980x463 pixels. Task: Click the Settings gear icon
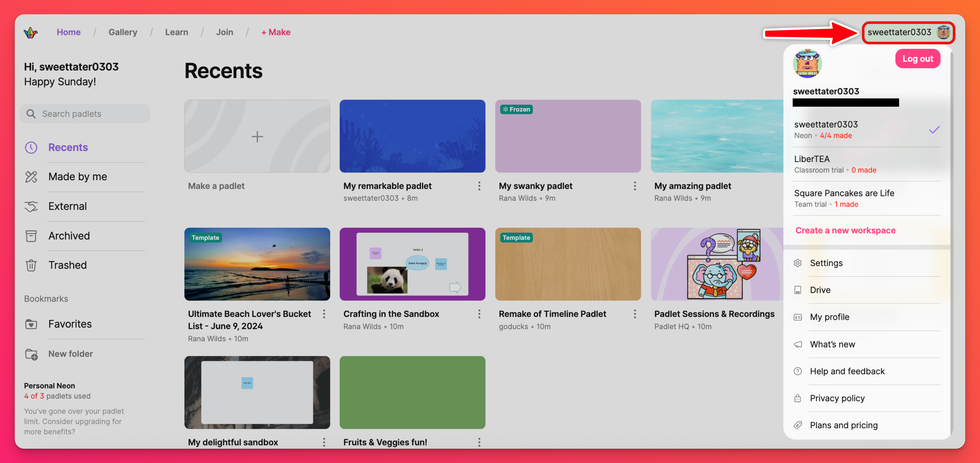pos(798,263)
